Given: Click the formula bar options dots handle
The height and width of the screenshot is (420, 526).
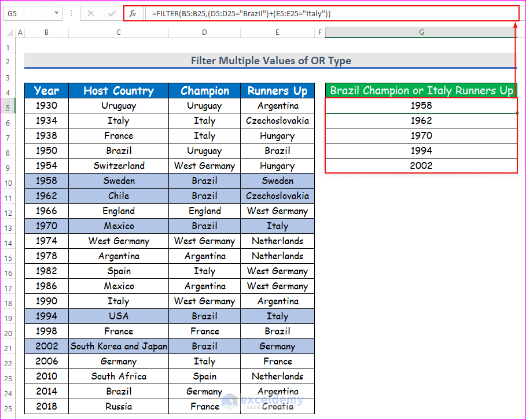Looking at the screenshot, I should pyautogui.click(x=71, y=13).
